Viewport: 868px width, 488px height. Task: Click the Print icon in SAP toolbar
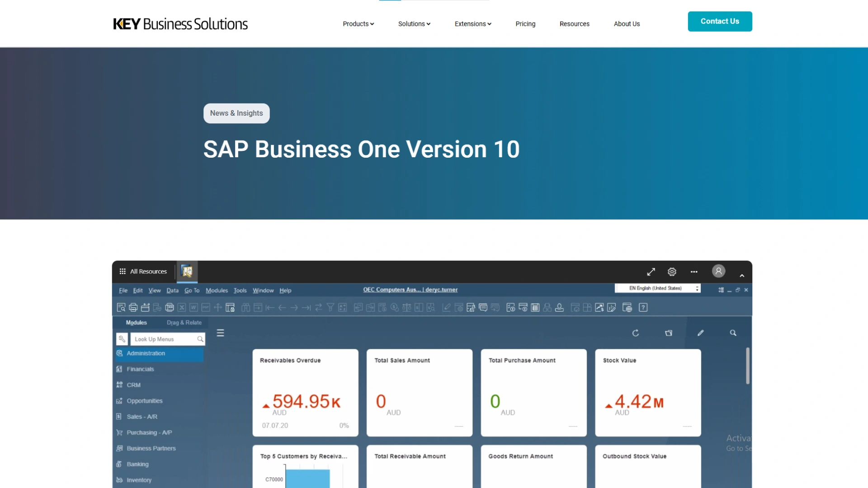coord(133,308)
